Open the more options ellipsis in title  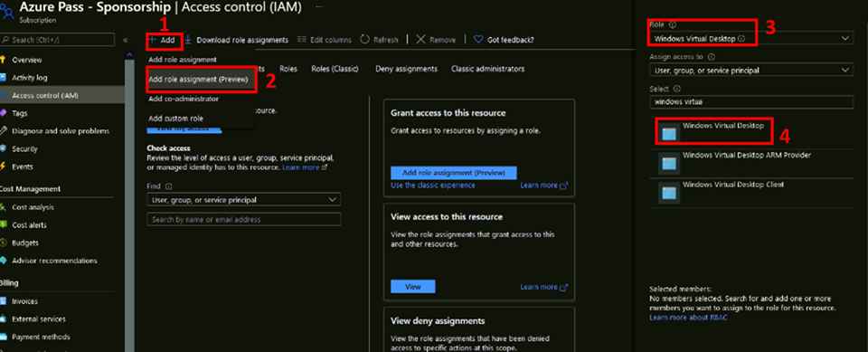(319, 6)
